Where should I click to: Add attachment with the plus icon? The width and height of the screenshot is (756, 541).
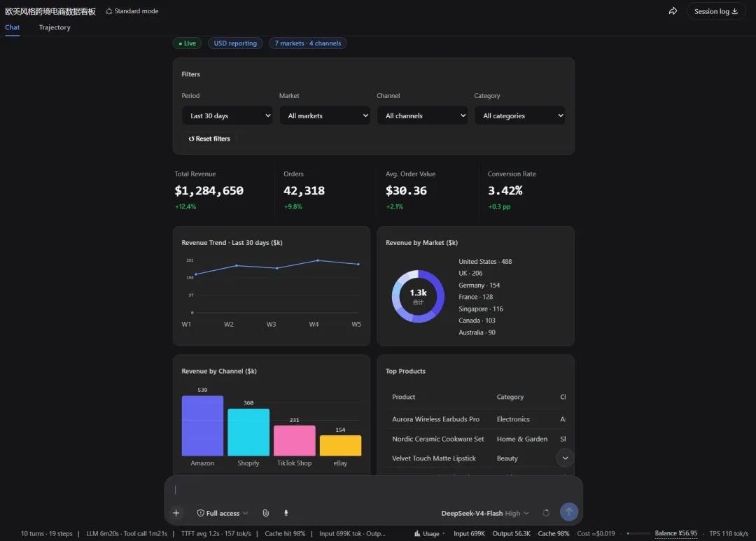point(176,513)
